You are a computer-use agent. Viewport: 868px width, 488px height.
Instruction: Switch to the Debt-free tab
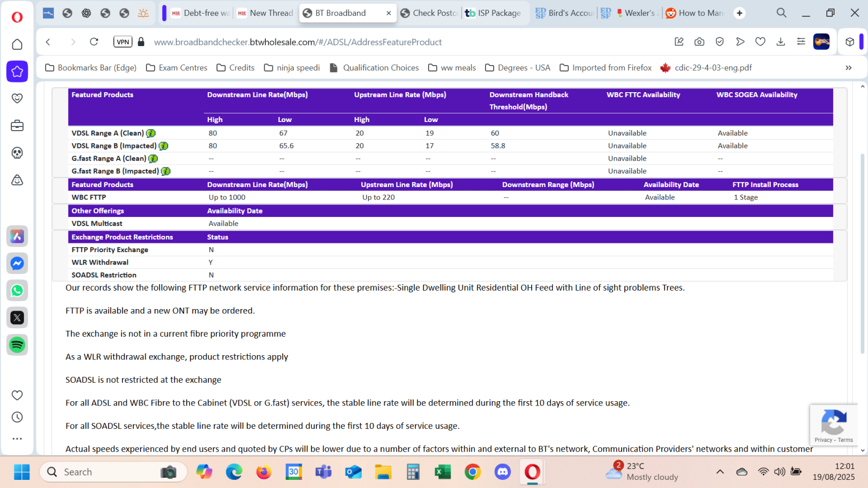[x=201, y=13]
